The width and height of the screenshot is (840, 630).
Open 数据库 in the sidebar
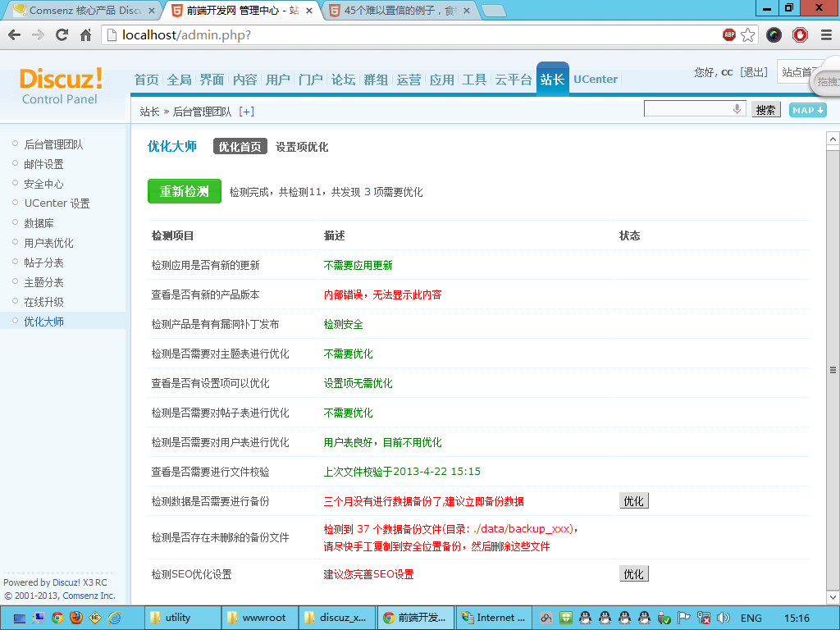pos(39,223)
